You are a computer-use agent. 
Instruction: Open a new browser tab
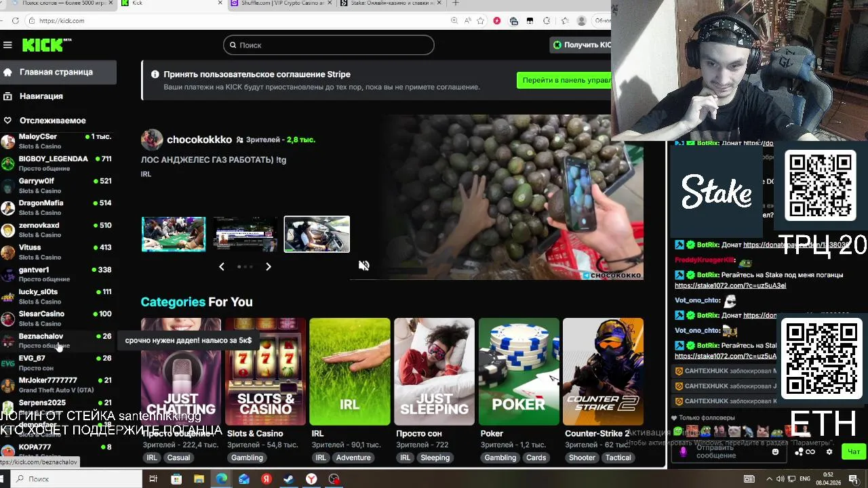coord(456,3)
